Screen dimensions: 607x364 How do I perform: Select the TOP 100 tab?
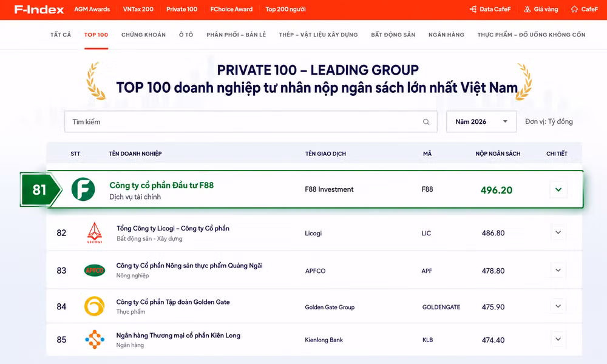(x=96, y=35)
